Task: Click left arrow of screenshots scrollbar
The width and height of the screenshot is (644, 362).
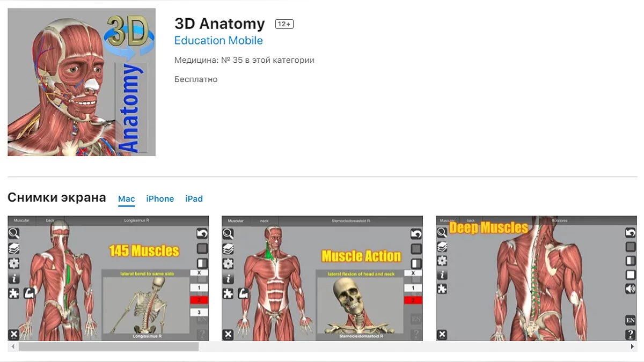Action: click(11, 347)
